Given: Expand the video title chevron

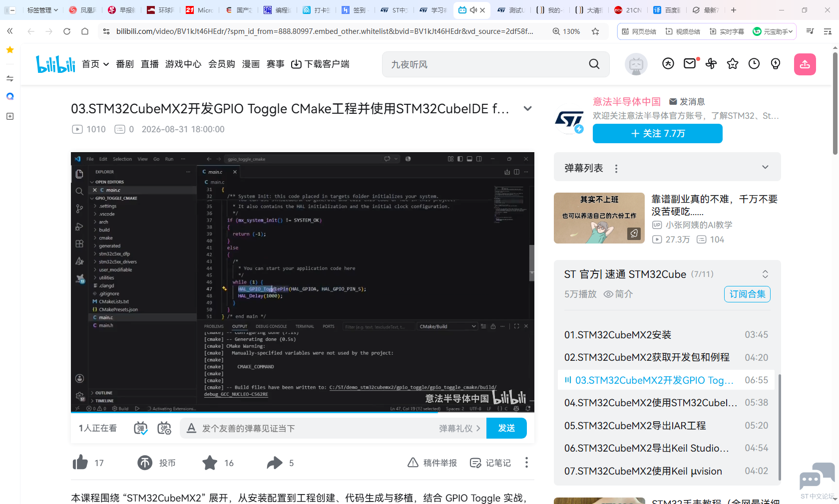Looking at the screenshot, I should point(527,109).
